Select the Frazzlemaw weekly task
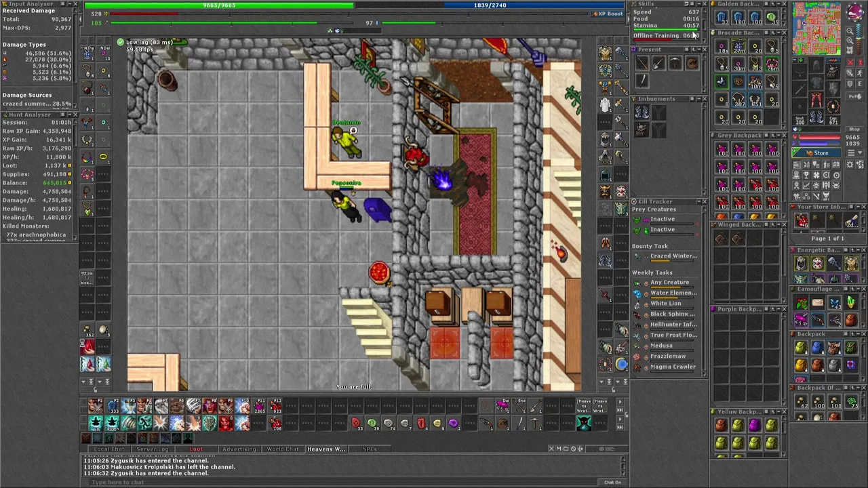This screenshot has height=488, width=868. tap(669, 357)
